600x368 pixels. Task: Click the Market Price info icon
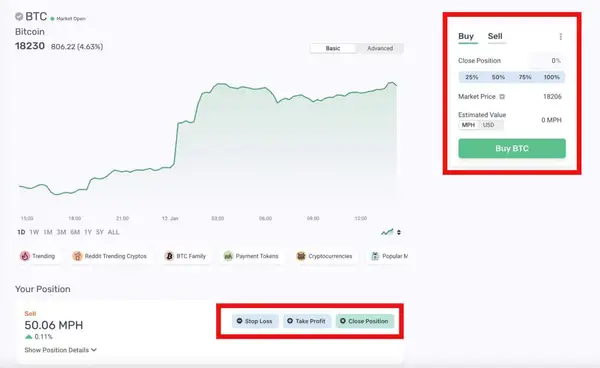(502, 97)
